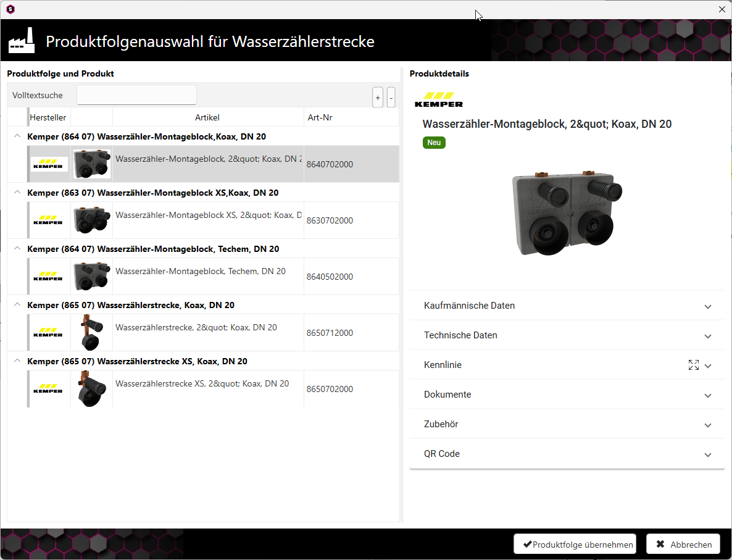The height and width of the screenshot is (560, 732).
Task: Collapse Kemper (865 07) Wasserzählerstrecke XS group
Action: [x=17, y=361]
